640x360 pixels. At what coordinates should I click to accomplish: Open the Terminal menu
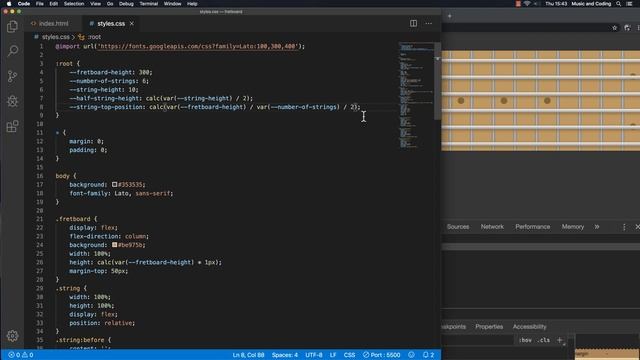[149, 4]
